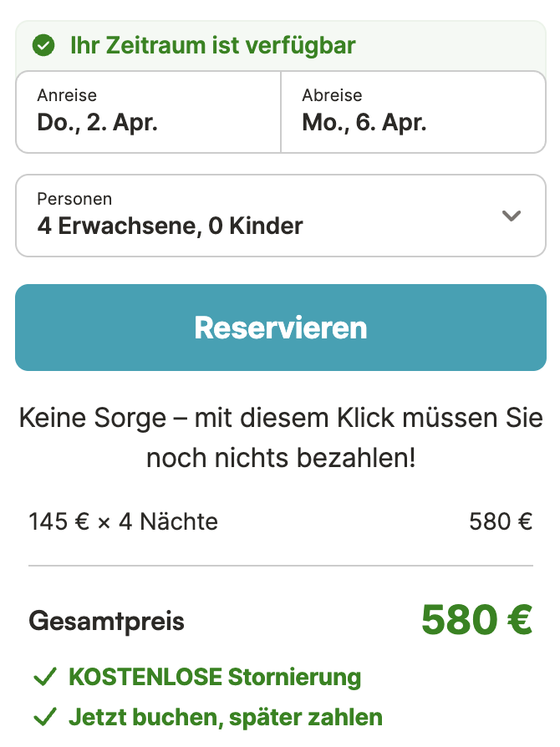The width and height of the screenshot is (560, 747).
Task: Click the chevron on the Personen field
Action: 512,216
